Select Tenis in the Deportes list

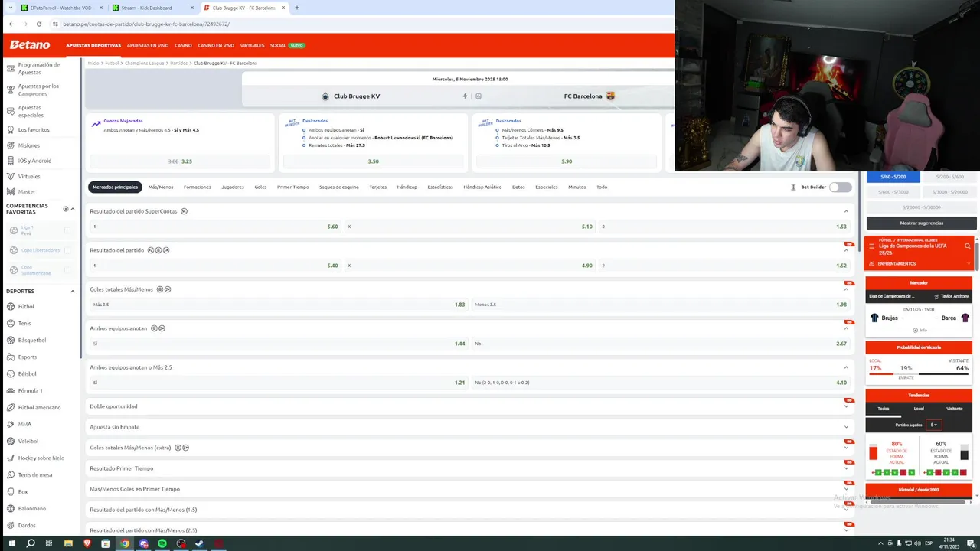pyautogui.click(x=24, y=323)
